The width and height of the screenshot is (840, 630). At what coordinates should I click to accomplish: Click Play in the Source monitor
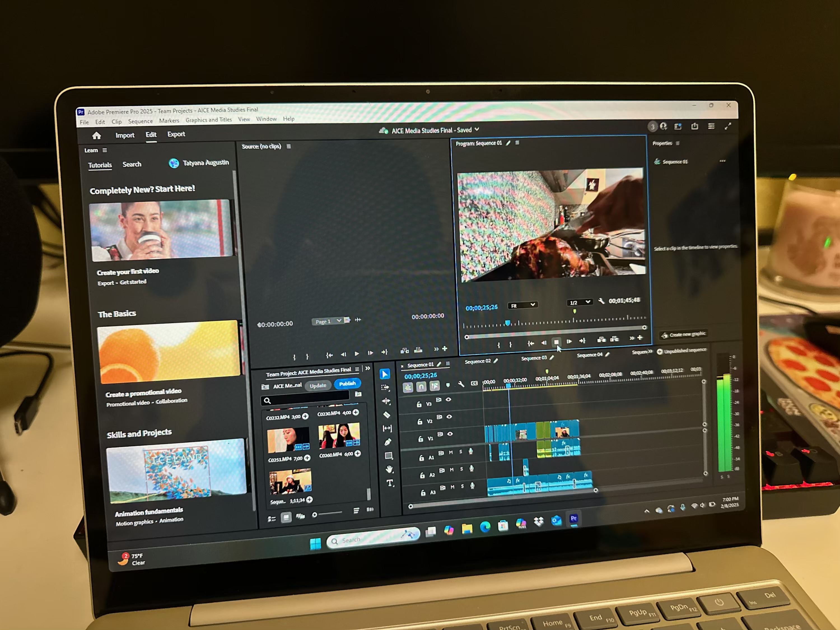(357, 354)
